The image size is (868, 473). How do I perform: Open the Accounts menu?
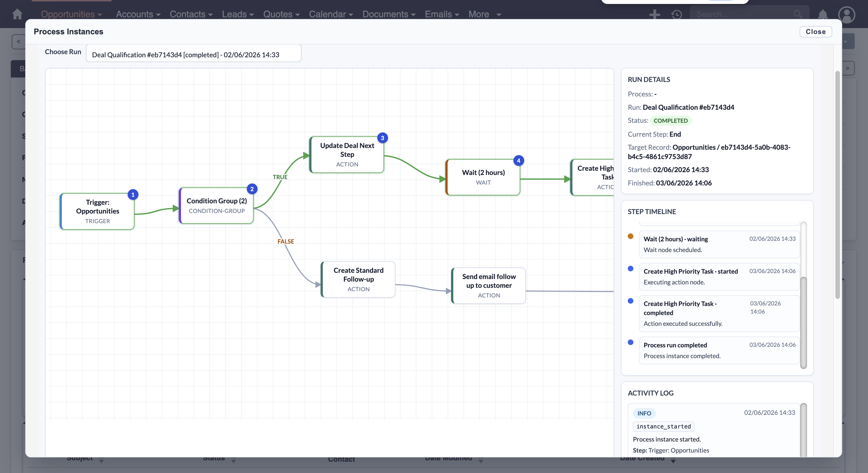click(x=138, y=14)
